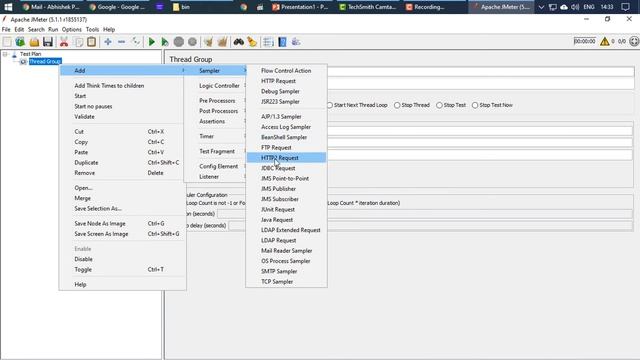This screenshot has height=360, width=640.
Task: Expand the Post Processors submenu
Action: click(x=215, y=111)
